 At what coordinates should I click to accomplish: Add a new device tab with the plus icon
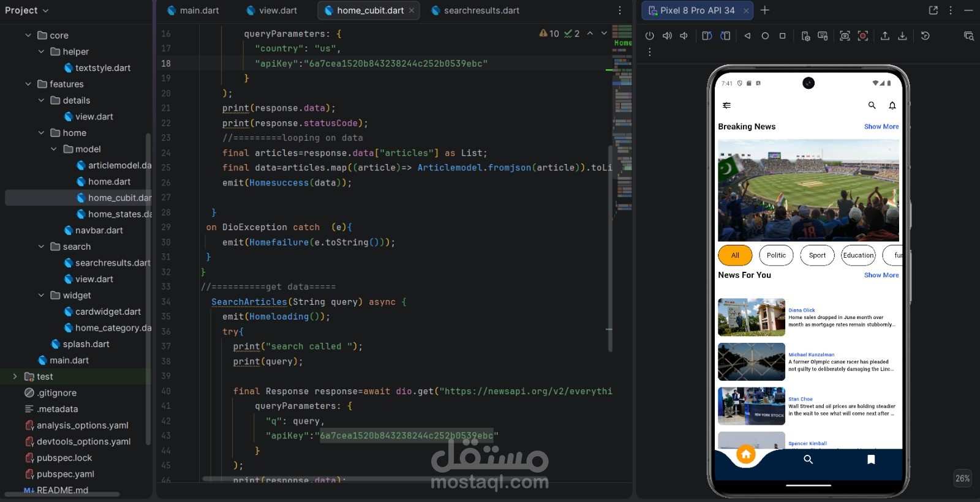pyautogui.click(x=765, y=10)
